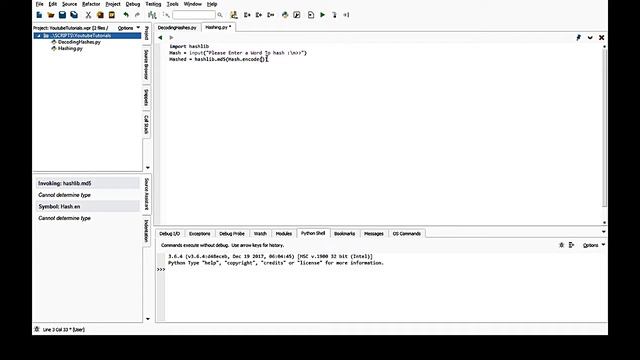The width and height of the screenshot is (640, 360).
Task: Switch to the Exceptions tab
Action: pos(200,233)
